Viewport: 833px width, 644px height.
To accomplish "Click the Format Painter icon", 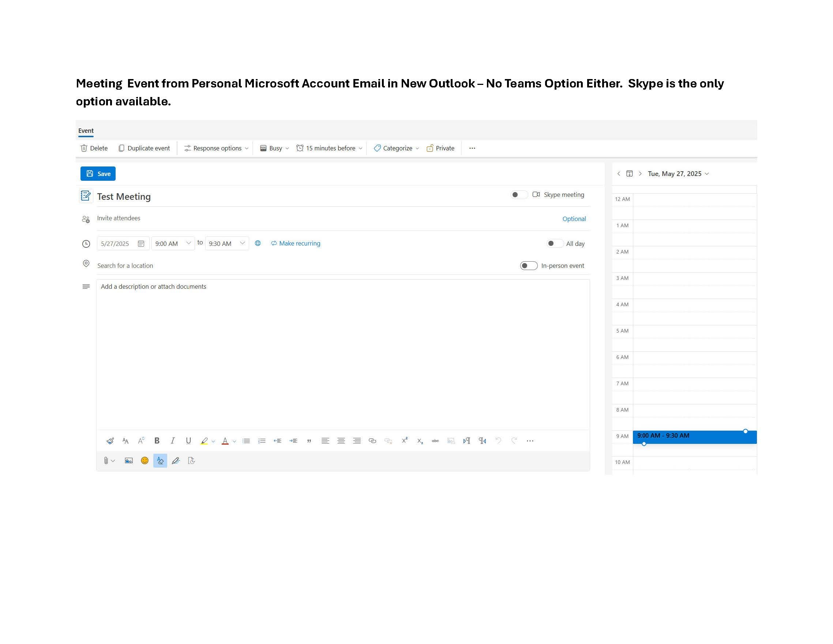I will coord(110,441).
